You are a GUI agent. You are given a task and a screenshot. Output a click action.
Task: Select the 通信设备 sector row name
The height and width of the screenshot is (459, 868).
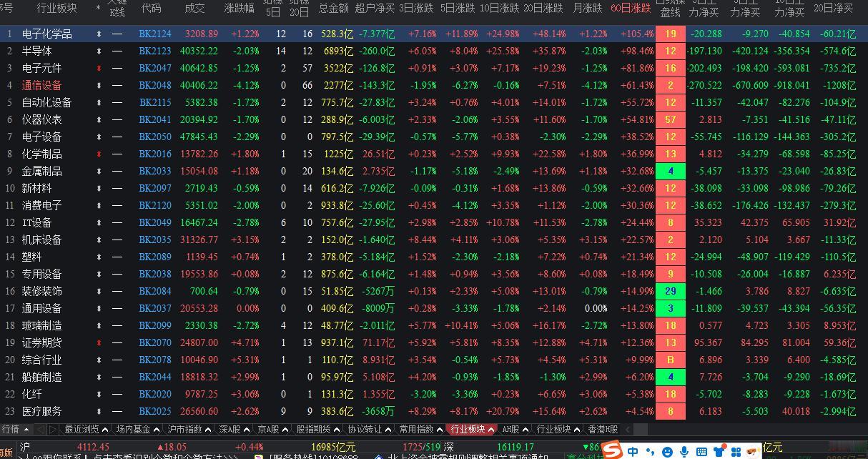pyautogui.click(x=41, y=85)
